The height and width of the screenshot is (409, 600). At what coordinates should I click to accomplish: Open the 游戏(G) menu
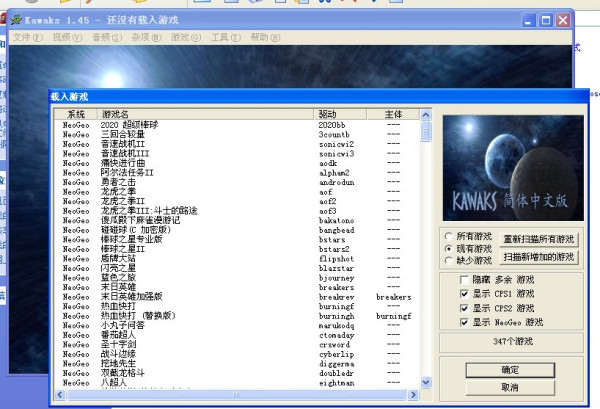(186, 37)
